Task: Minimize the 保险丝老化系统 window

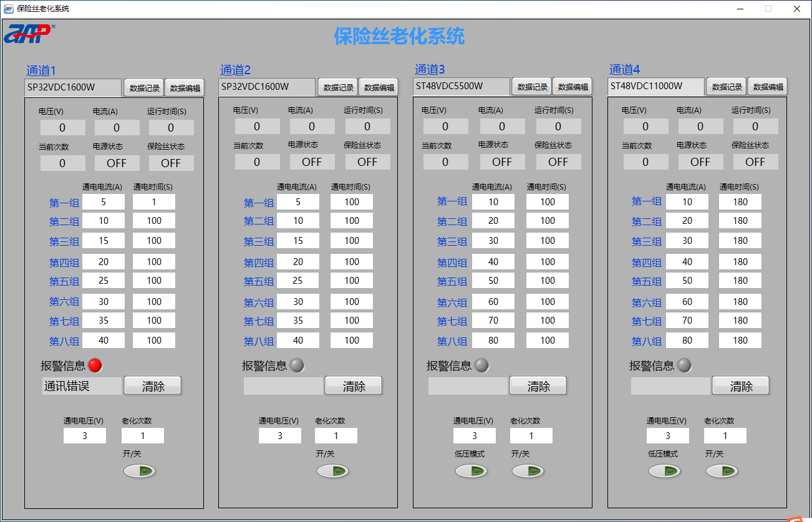Action: click(x=740, y=9)
